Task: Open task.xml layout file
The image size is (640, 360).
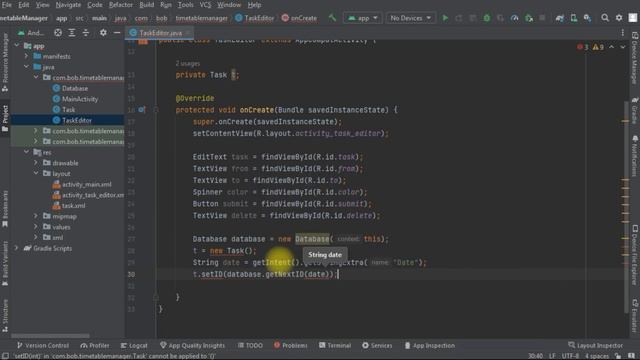Action: (x=73, y=206)
